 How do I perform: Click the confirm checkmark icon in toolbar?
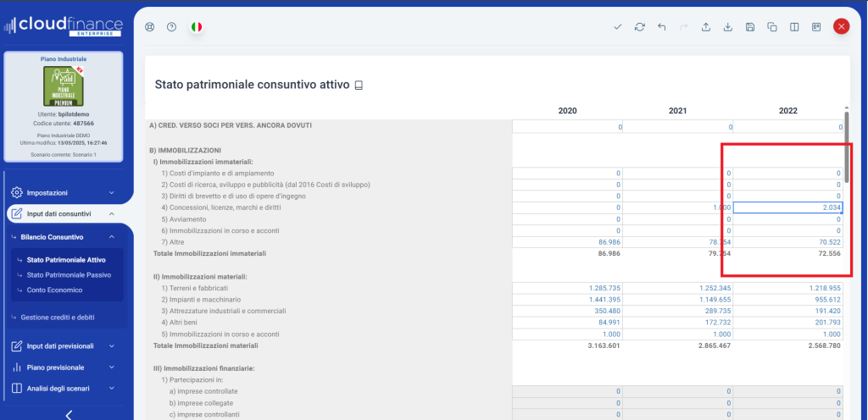coord(618,27)
